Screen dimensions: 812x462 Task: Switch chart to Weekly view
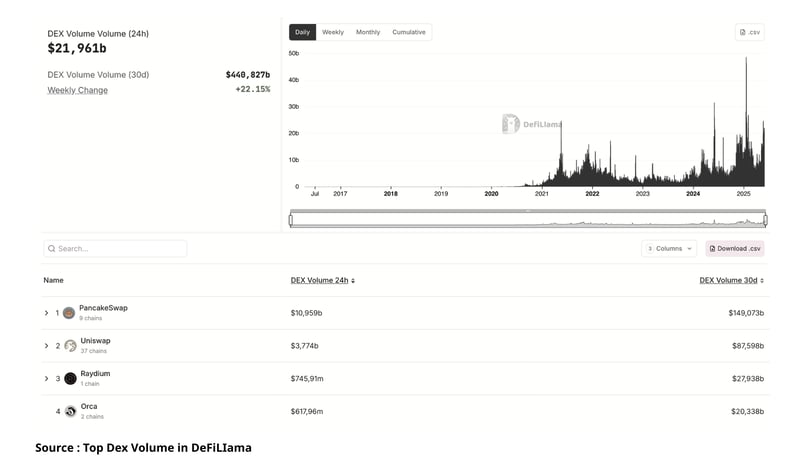(333, 32)
